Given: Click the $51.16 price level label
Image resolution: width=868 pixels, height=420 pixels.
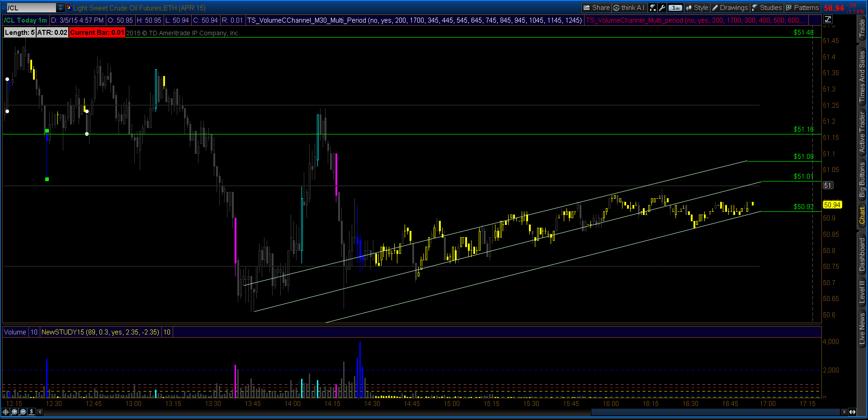Looking at the screenshot, I should pyautogui.click(x=803, y=129).
